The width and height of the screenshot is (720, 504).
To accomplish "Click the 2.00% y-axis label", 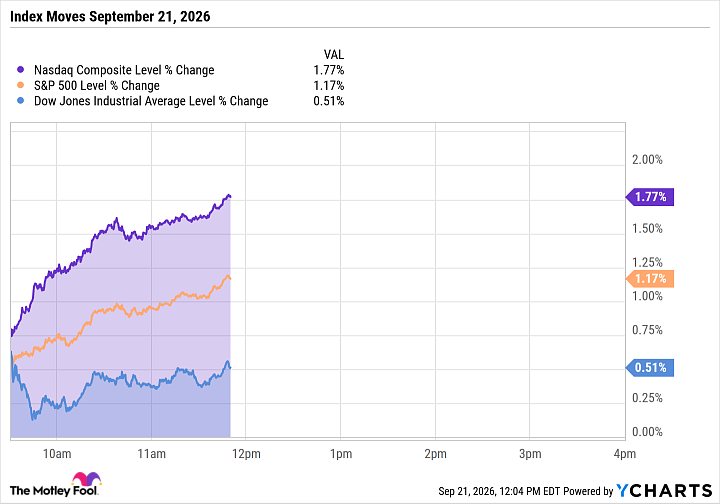I will (647, 160).
